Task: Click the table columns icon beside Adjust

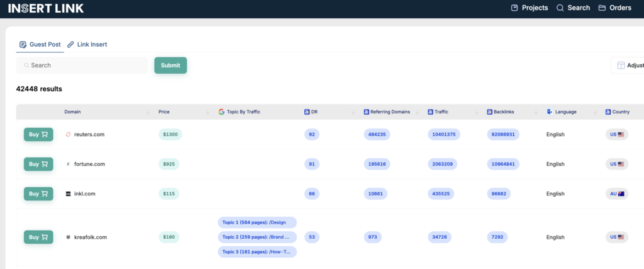Action: tap(621, 66)
